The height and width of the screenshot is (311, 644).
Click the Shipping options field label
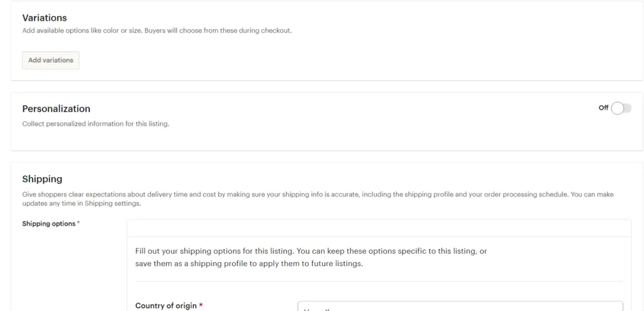[49, 224]
